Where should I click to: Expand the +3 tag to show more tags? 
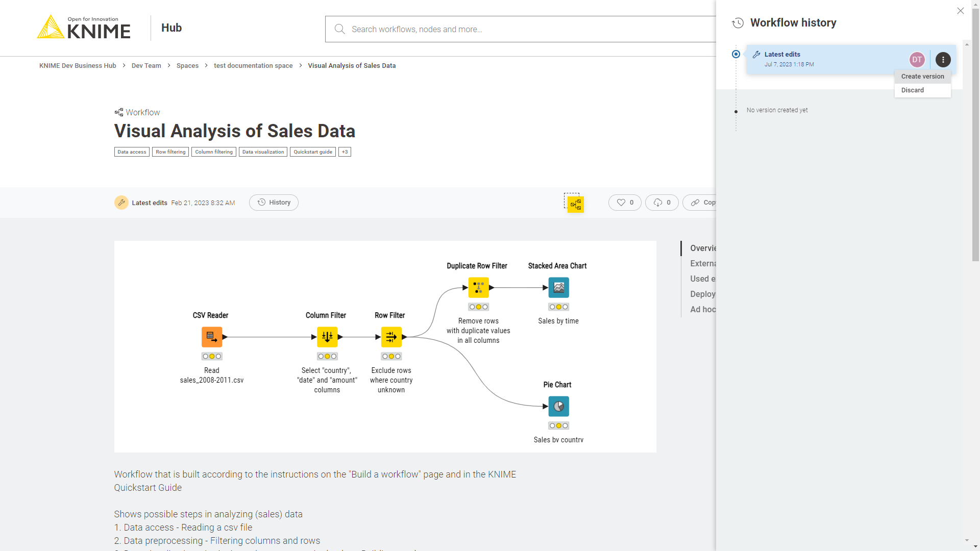pos(345,152)
